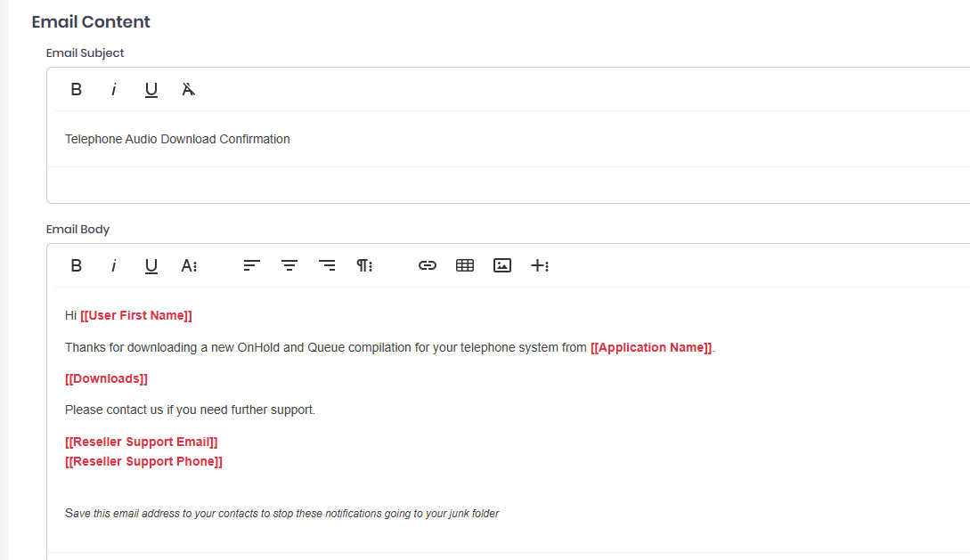Insert an image in email body
Screen dimensions: 970x560
[x=502, y=266]
